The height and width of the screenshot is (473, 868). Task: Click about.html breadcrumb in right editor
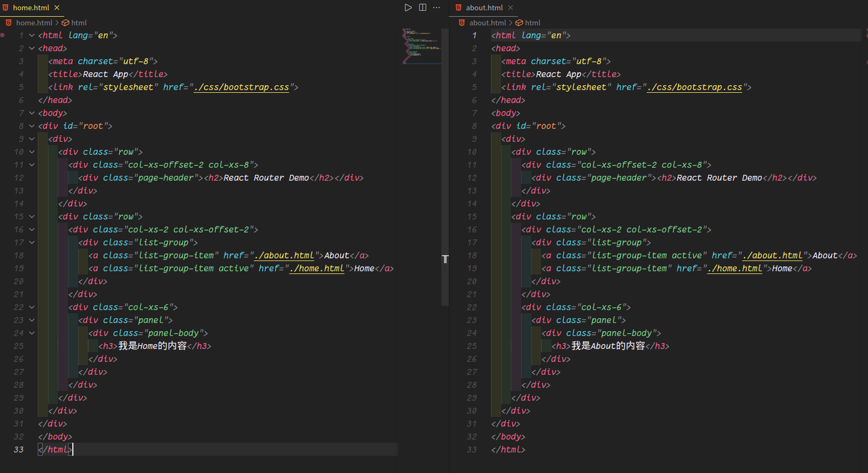(488, 23)
